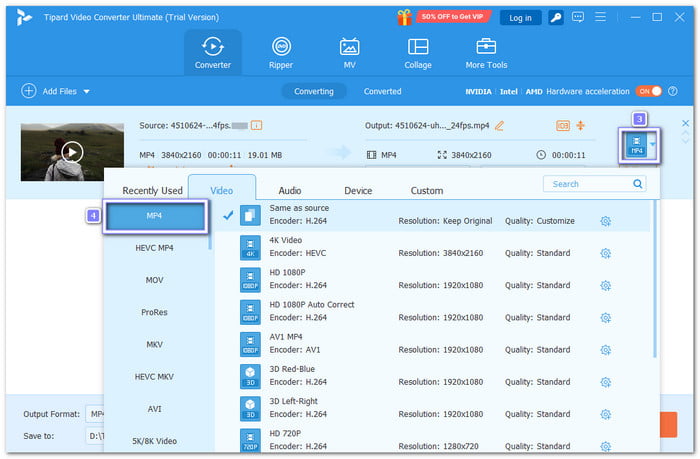The height and width of the screenshot is (459, 700).
Task: Open settings gear for Same as source
Action: (x=605, y=221)
